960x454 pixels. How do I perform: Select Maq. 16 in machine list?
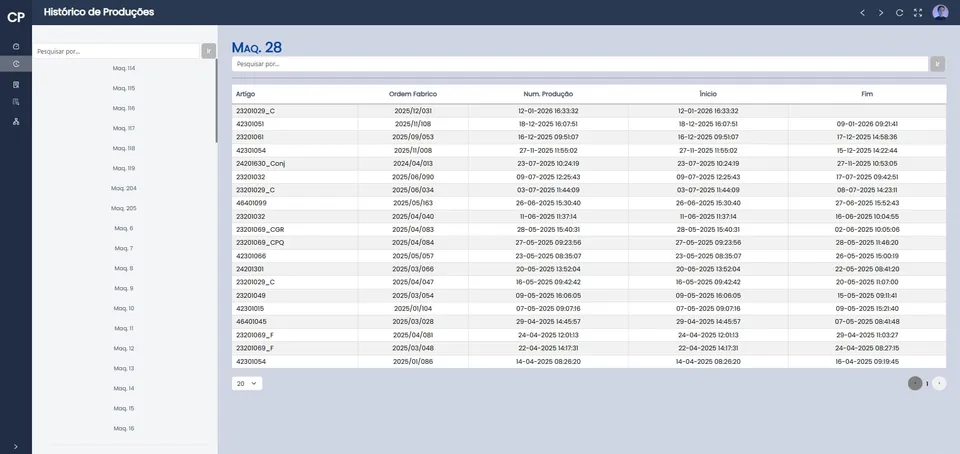click(x=124, y=428)
